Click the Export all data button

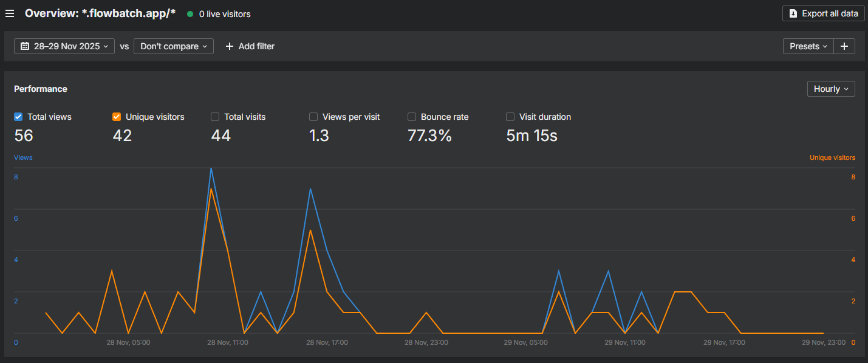pos(824,13)
